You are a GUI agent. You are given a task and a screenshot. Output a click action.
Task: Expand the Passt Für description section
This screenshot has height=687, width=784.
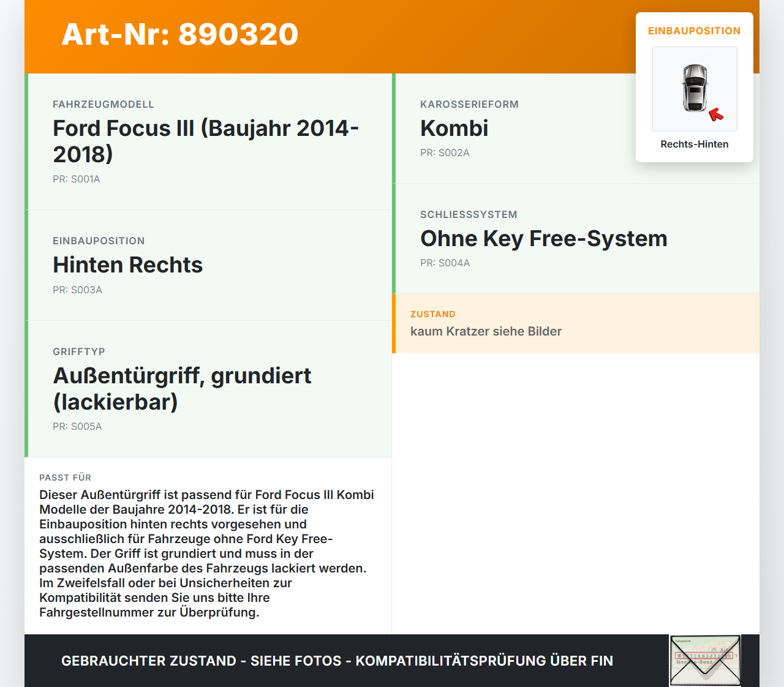207,545
